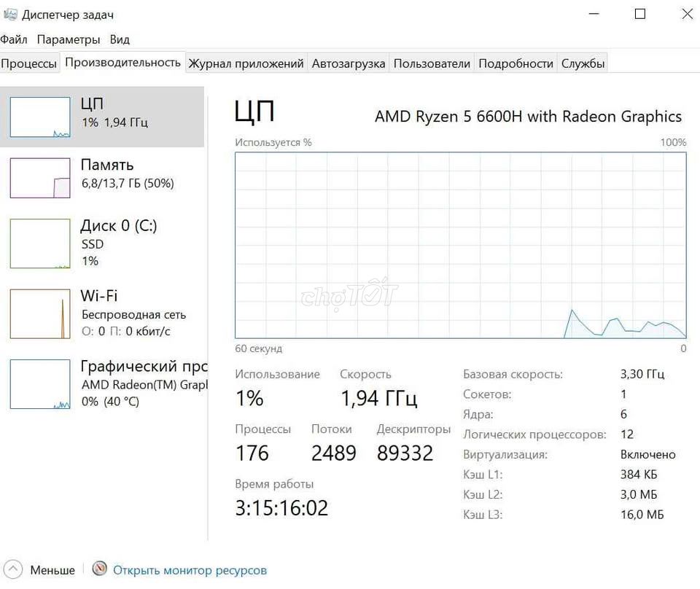
Task: Select the ЦП 1% 1,94 ГГц entry
Action: pos(102,117)
